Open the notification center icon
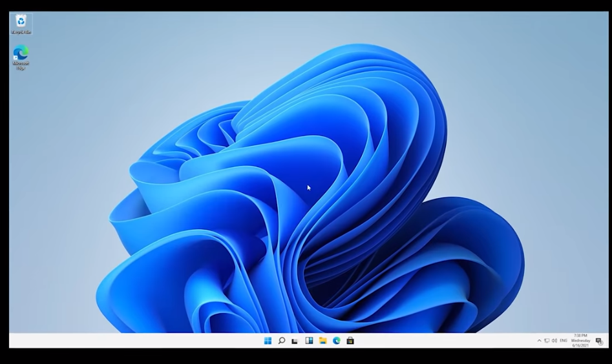The image size is (612, 364). [599, 341]
